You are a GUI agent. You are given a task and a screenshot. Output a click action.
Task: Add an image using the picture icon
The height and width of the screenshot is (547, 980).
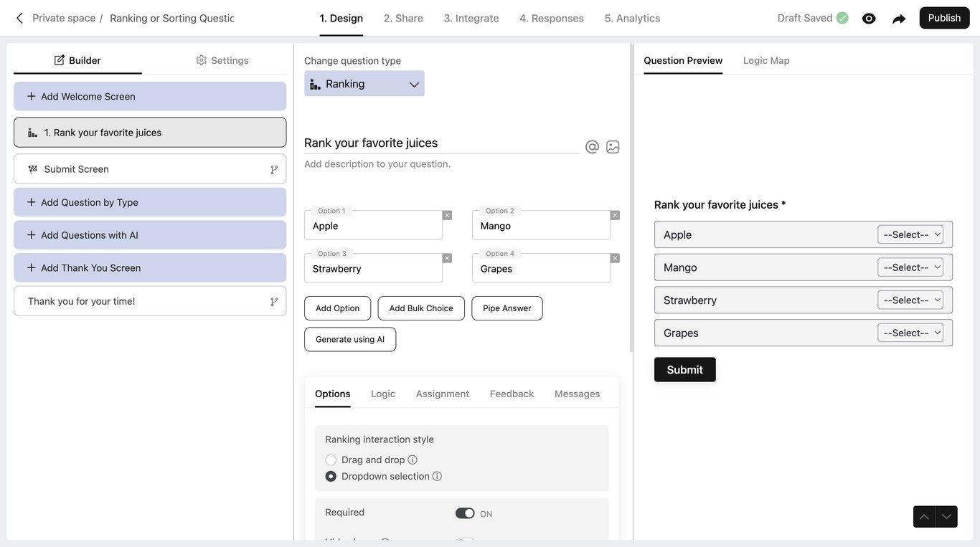click(x=613, y=147)
